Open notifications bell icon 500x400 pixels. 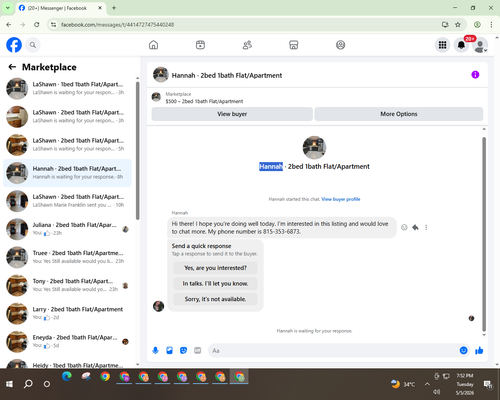tap(461, 45)
